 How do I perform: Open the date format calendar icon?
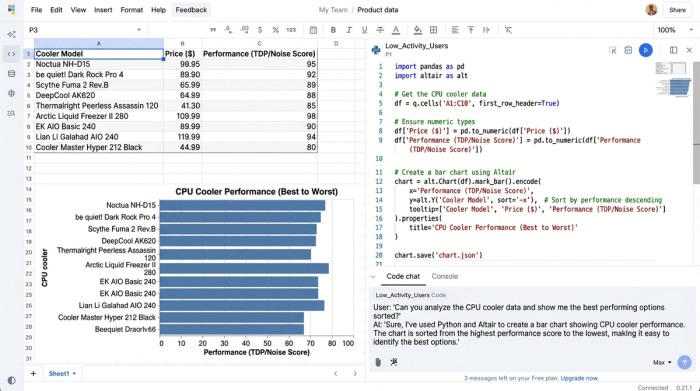[313, 30]
